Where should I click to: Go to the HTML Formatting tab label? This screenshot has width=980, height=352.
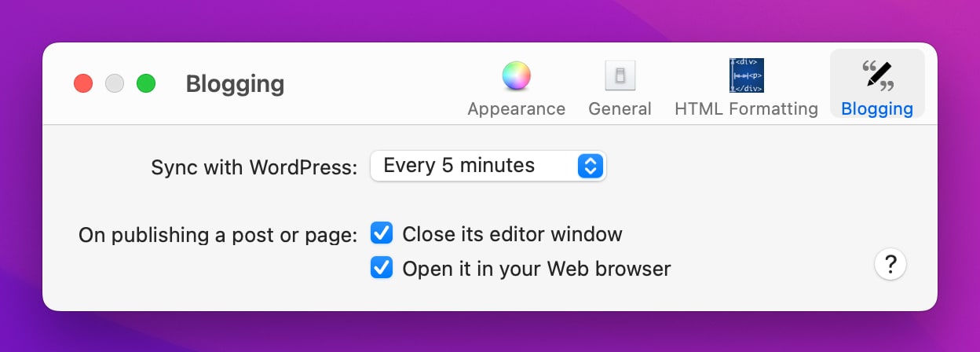pos(746,109)
